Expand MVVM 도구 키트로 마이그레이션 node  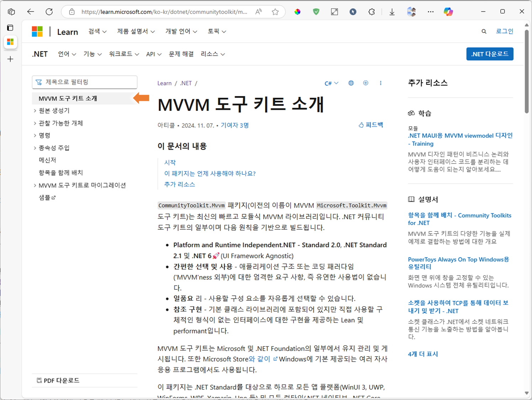point(35,185)
